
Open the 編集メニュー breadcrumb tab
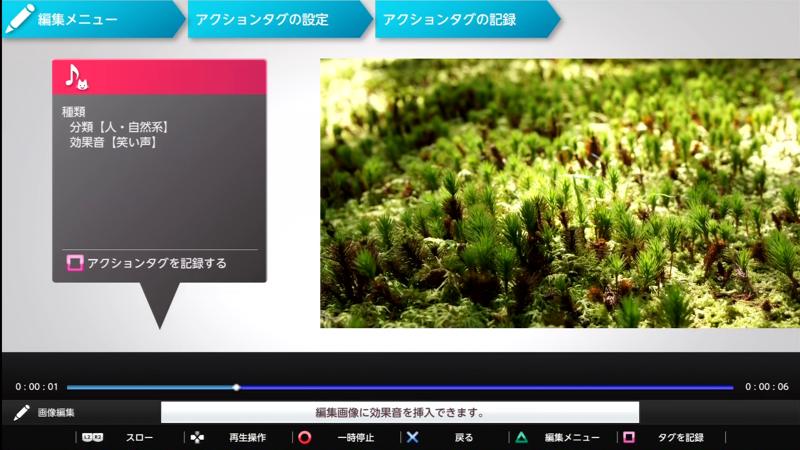click(94, 19)
